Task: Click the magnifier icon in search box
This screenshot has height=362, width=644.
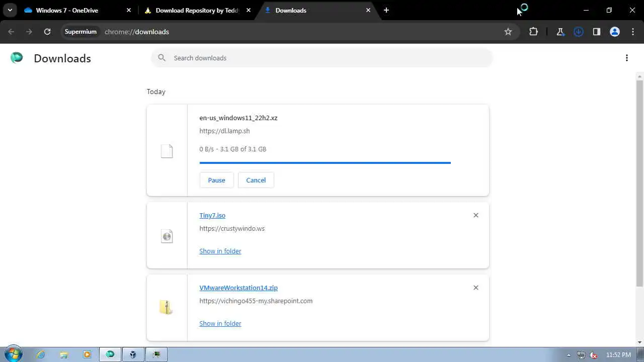Action: pyautogui.click(x=162, y=58)
